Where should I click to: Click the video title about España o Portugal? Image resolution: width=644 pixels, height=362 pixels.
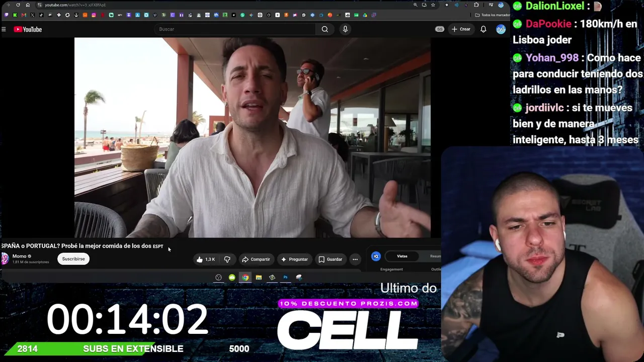[x=82, y=246]
